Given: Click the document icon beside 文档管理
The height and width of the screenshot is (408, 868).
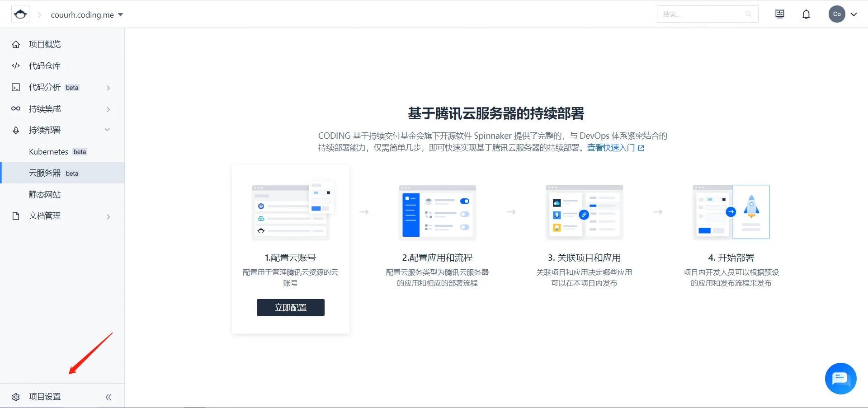Looking at the screenshot, I should pyautogui.click(x=16, y=216).
